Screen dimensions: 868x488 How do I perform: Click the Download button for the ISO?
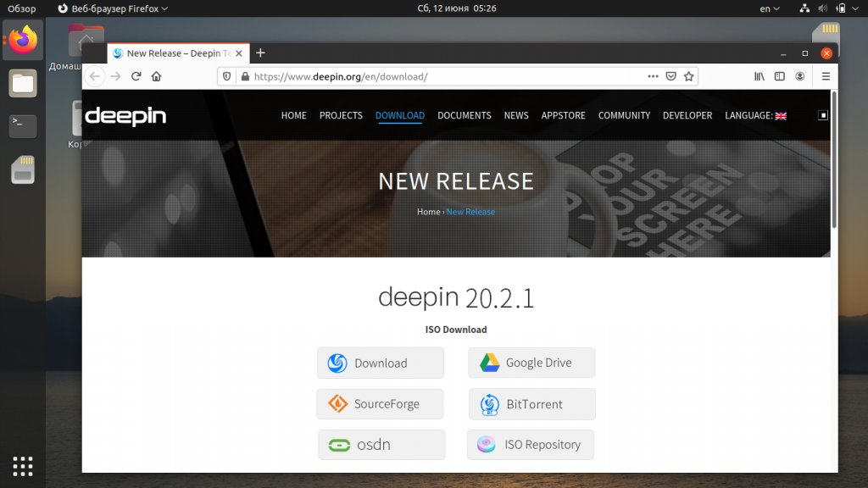click(380, 363)
